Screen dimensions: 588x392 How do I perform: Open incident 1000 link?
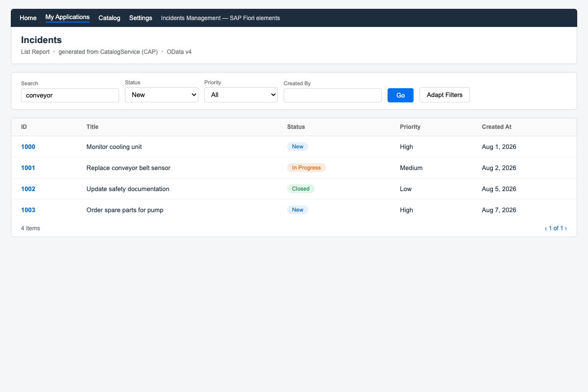click(28, 147)
